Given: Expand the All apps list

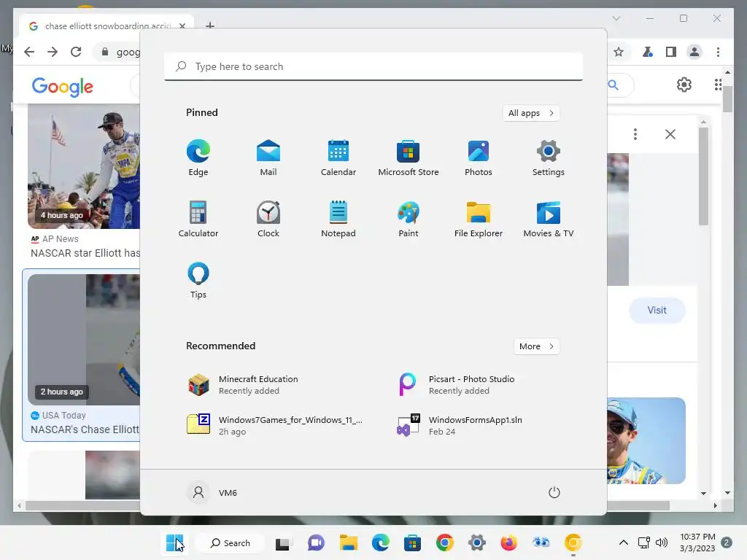Looking at the screenshot, I should [x=531, y=113].
